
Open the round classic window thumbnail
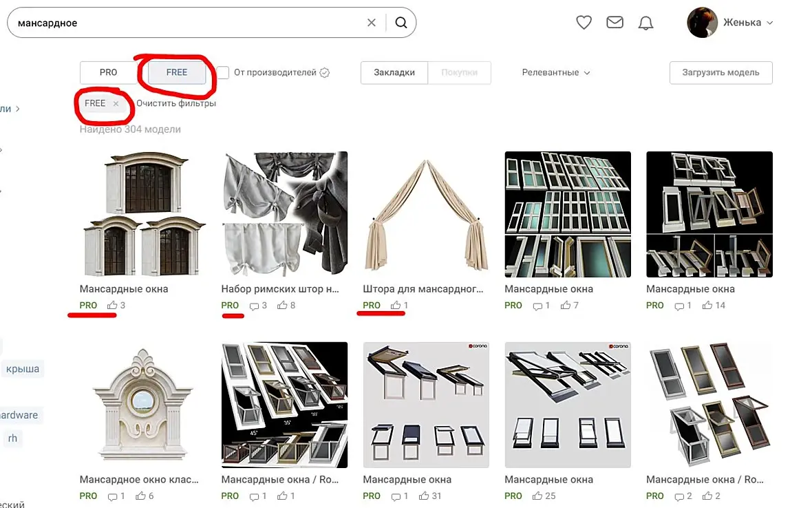[143, 405]
